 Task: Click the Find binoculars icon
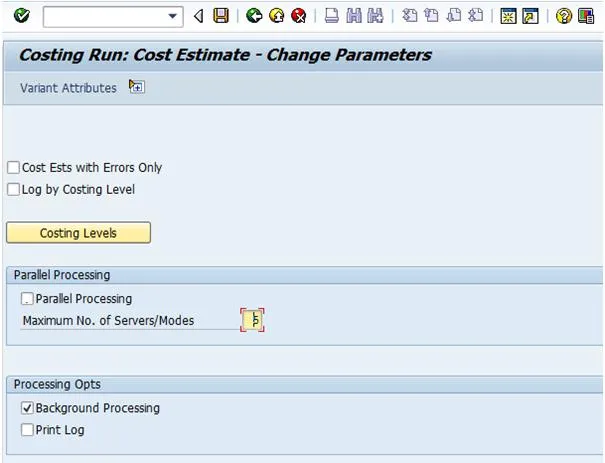tap(354, 16)
